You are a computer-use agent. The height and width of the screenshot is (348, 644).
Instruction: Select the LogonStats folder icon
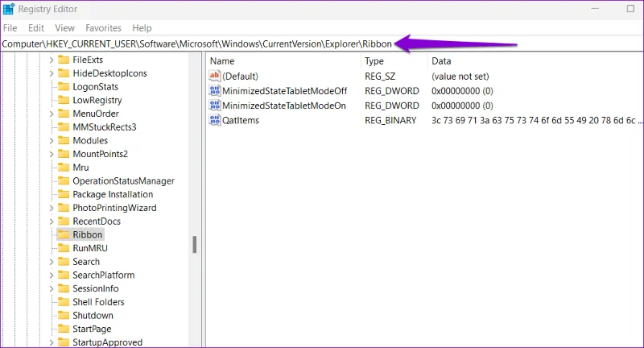[x=64, y=87]
